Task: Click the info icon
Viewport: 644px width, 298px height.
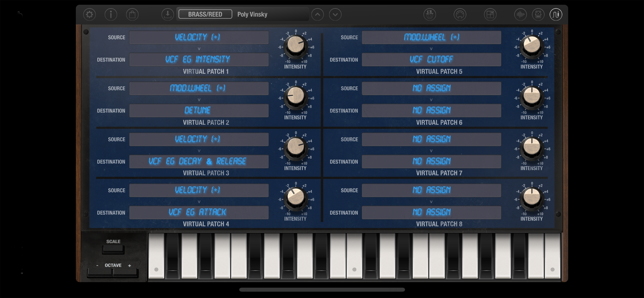Action: click(111, 15)
